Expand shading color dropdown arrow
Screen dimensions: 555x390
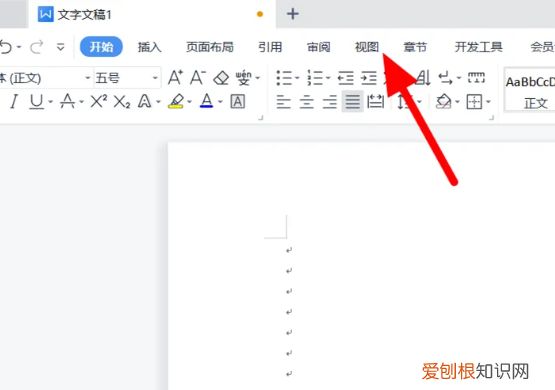tap(457, 102)
